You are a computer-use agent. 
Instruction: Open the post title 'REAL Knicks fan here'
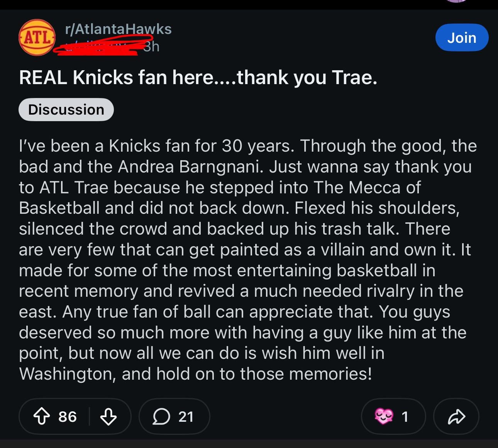click(x=198, y=78)
